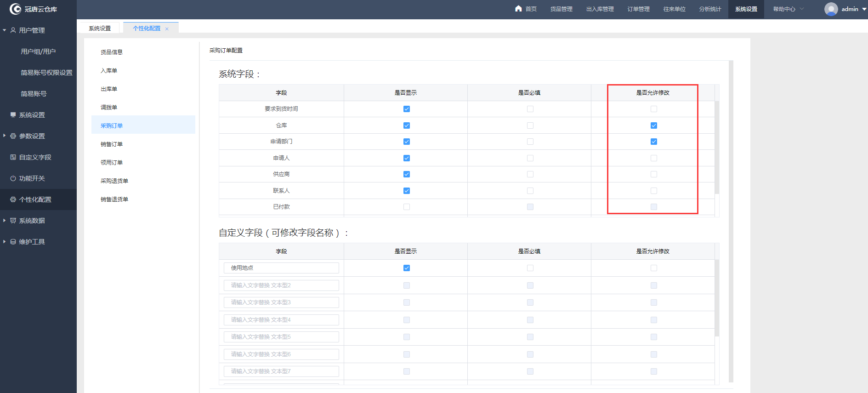Select 调拨单 configuration
The width and height of the screenshot is (868, 393).
coord(143,107)
